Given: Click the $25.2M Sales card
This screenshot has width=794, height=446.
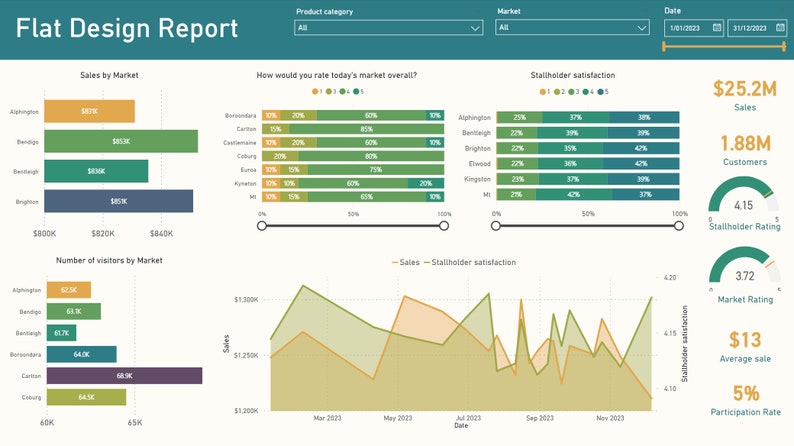Looking at the screenshot, I should [x=745, y=95].
